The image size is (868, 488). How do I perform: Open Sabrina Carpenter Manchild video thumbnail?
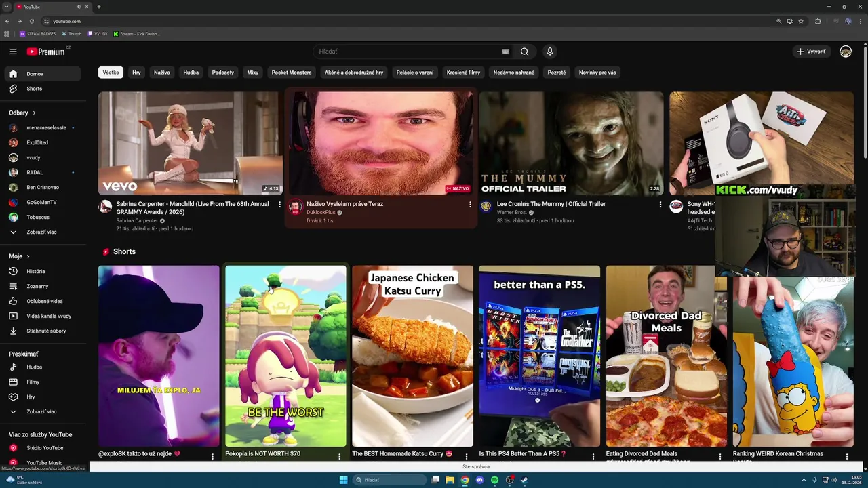click(191, 144)
